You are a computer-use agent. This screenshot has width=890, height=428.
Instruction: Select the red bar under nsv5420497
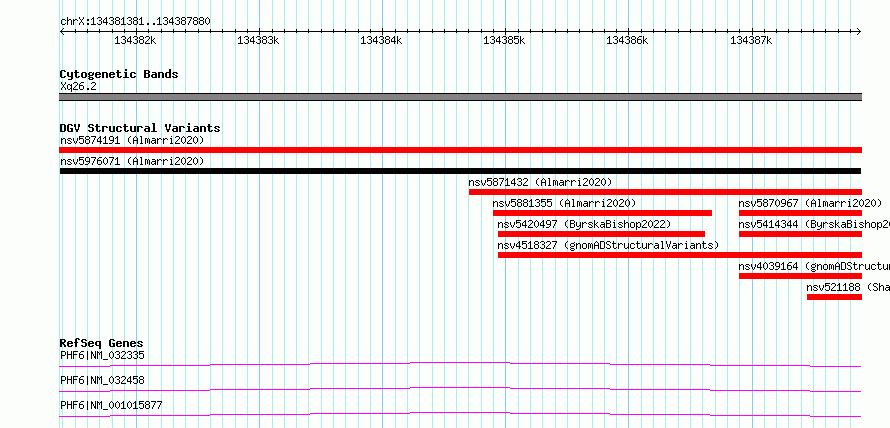601,234
